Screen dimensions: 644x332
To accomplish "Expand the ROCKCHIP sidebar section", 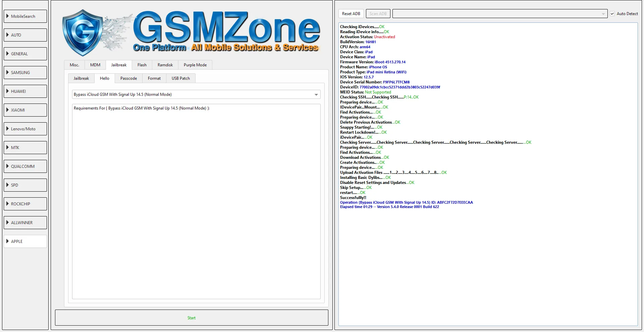I will [x=25, y=204].
